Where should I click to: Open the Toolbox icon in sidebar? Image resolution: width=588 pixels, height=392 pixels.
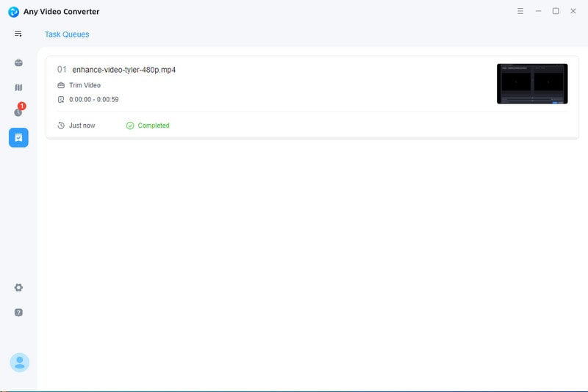point(18,63)
